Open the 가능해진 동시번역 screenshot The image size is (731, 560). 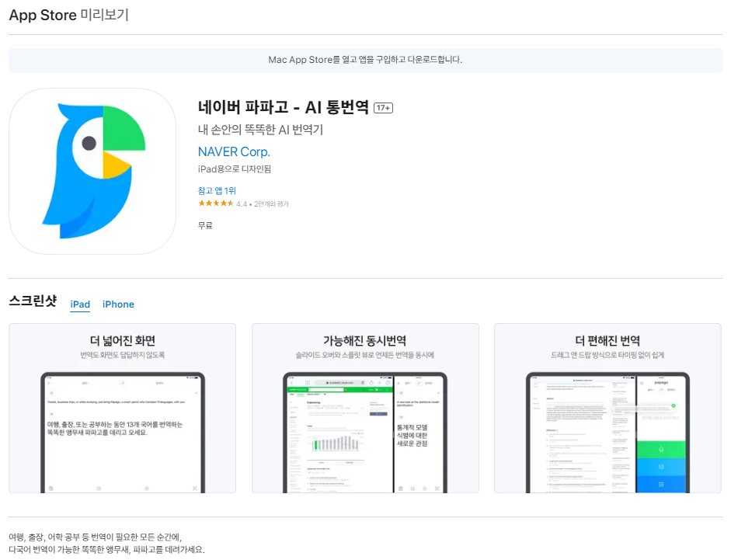point(365,409)
